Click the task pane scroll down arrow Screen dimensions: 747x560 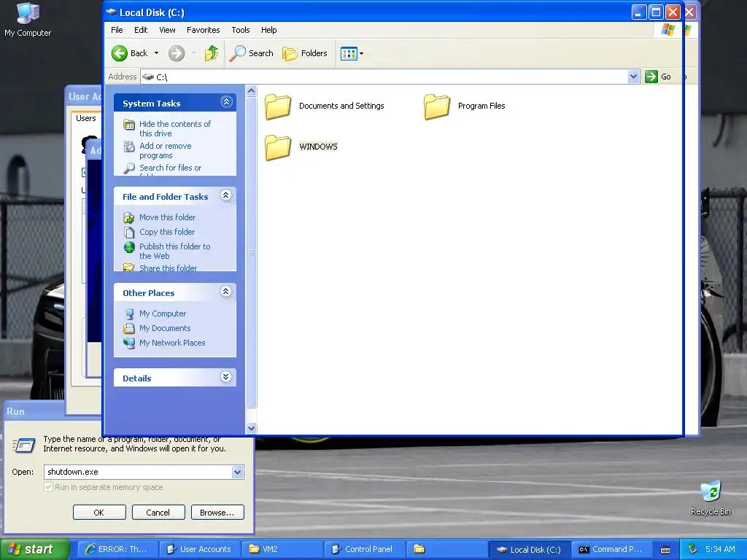[x=251, y=428]
